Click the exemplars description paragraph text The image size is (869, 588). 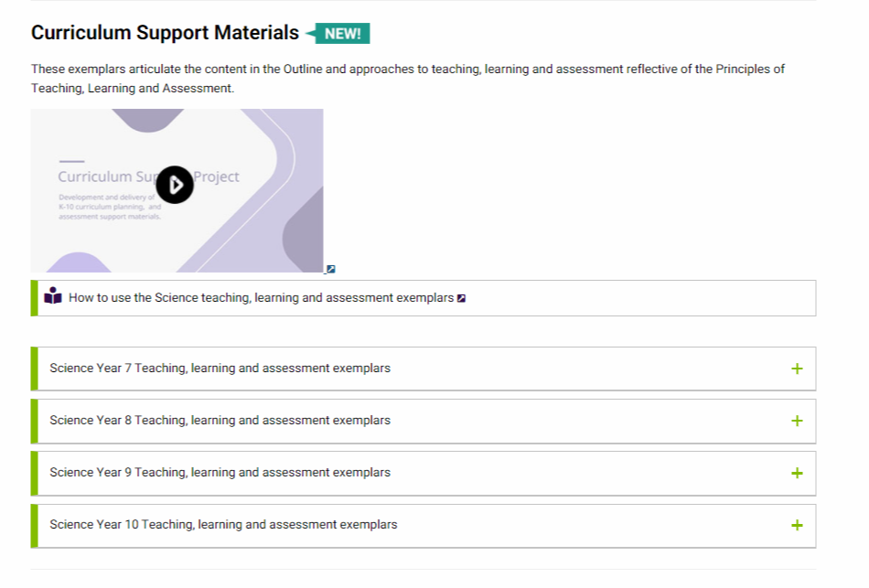[408, 79]
